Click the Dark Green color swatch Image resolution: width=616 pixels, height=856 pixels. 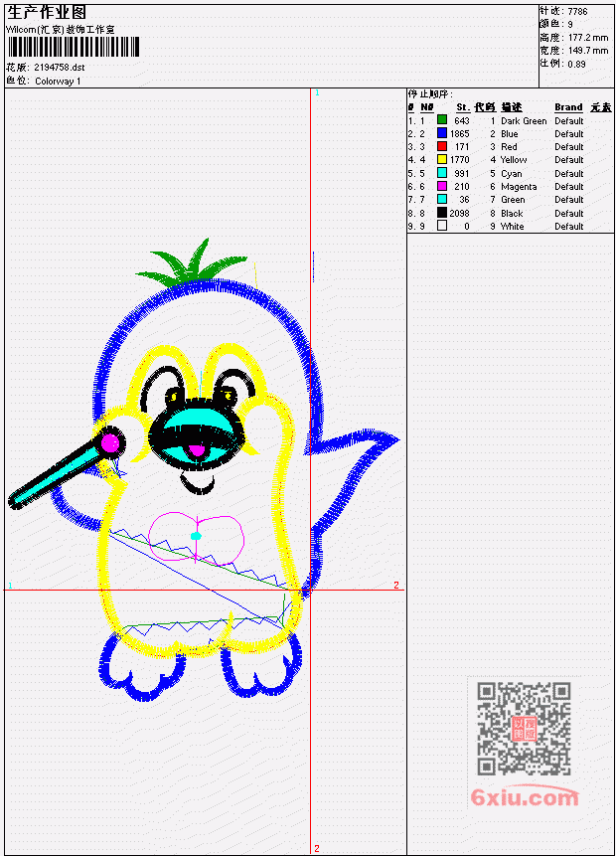tap(442, 120)
